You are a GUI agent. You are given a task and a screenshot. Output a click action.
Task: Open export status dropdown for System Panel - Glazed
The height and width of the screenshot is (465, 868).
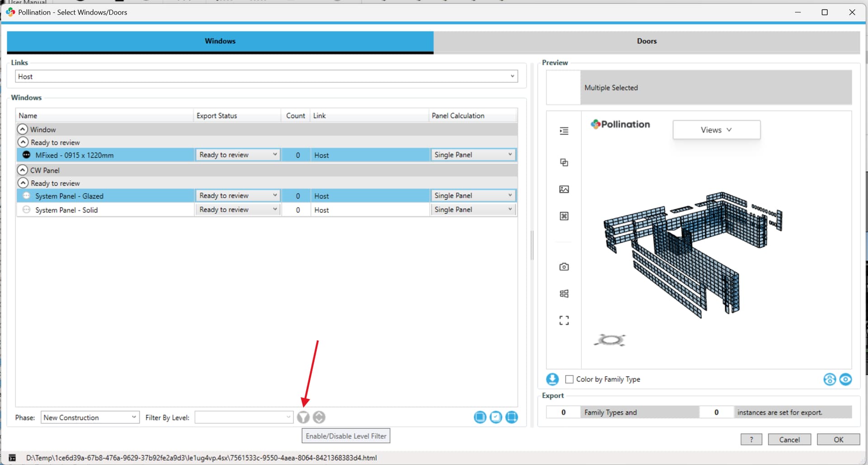click(237, 195)
